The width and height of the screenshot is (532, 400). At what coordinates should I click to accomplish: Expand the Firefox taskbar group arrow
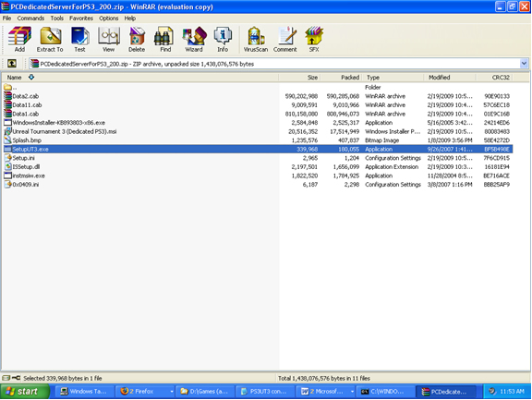[172, 392]
